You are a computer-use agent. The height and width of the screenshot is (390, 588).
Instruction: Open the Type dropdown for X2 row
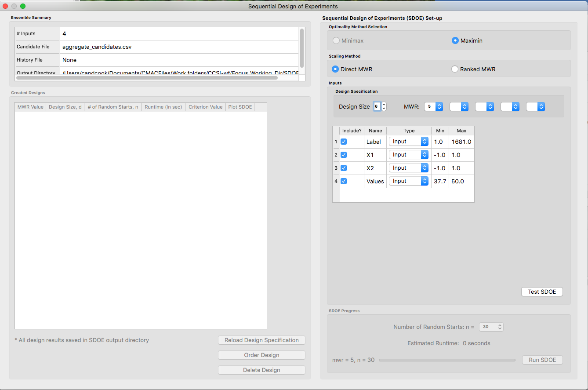click(408, 168)
